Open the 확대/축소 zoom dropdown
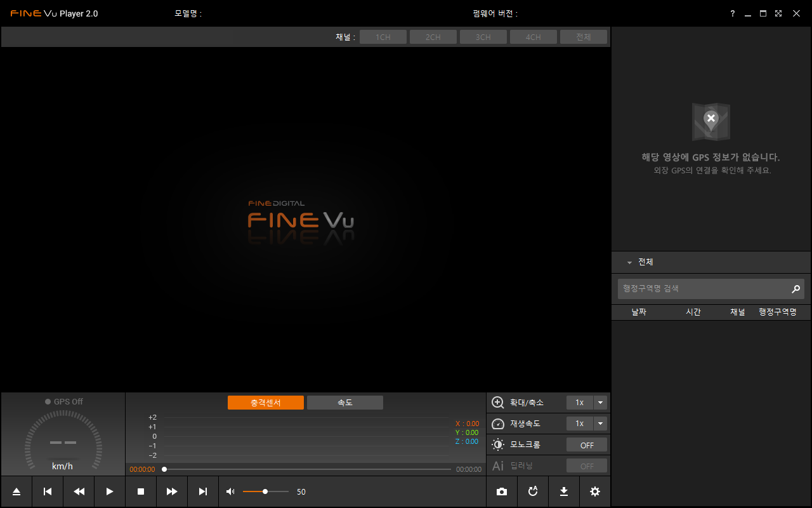Image resolution: width=812 pixels, height=508 pixels. (x=600, y=403)
